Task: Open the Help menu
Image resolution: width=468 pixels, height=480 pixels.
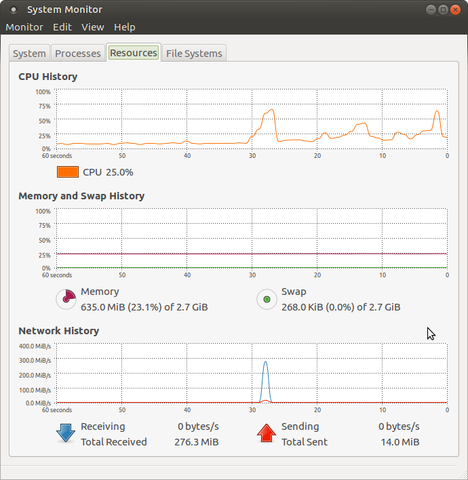Action: tap(125, 27)
